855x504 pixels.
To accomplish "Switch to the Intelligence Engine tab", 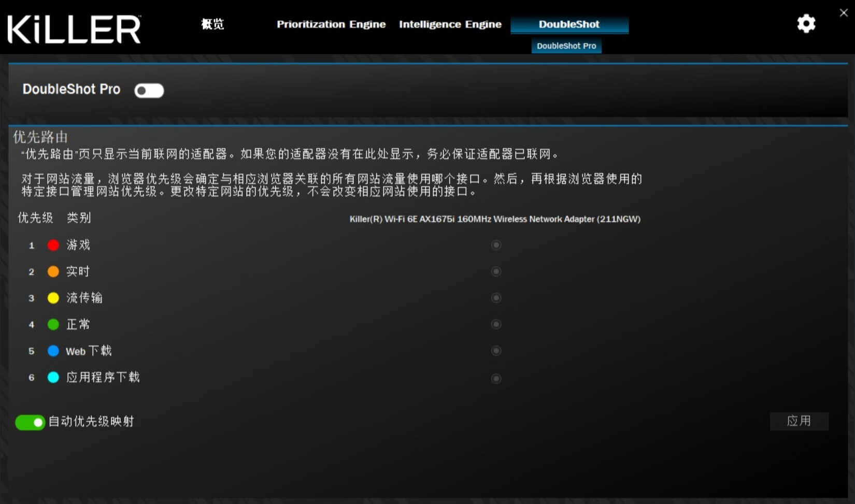I will pyautogui.click(x=450, y=24).
